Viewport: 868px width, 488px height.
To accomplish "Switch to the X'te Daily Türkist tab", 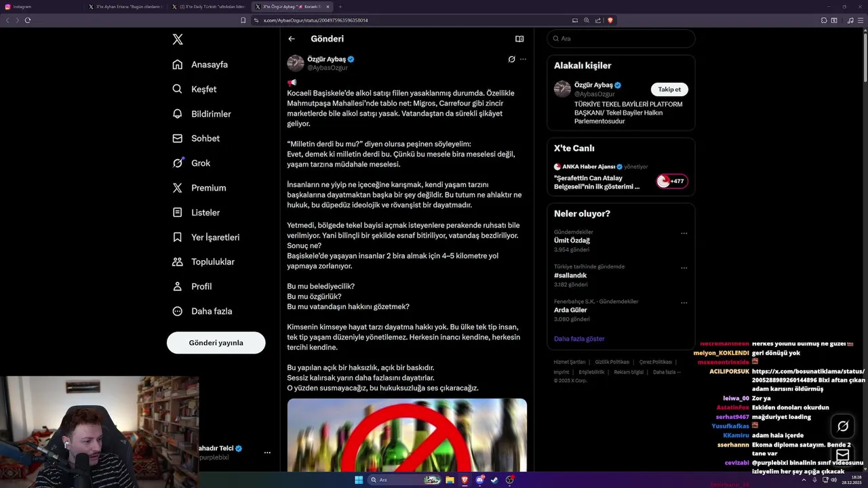I will coord(210,7).
